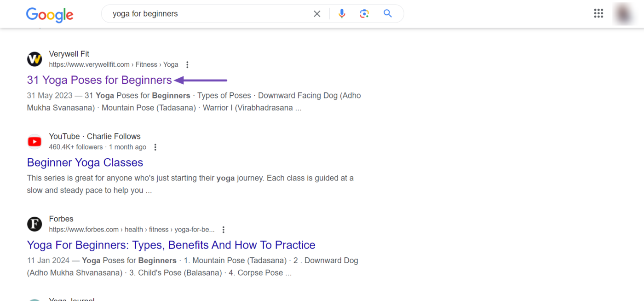
Task: Click the verywellfit.com breadcrumb URL
Action: click(x=114, y=65)
